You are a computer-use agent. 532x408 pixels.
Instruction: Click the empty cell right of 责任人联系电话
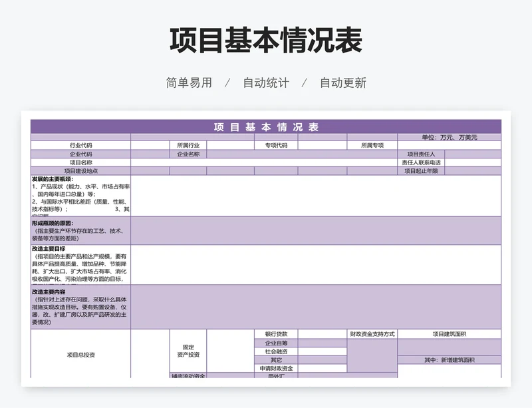pyautogui.click(x=473, y=162)
